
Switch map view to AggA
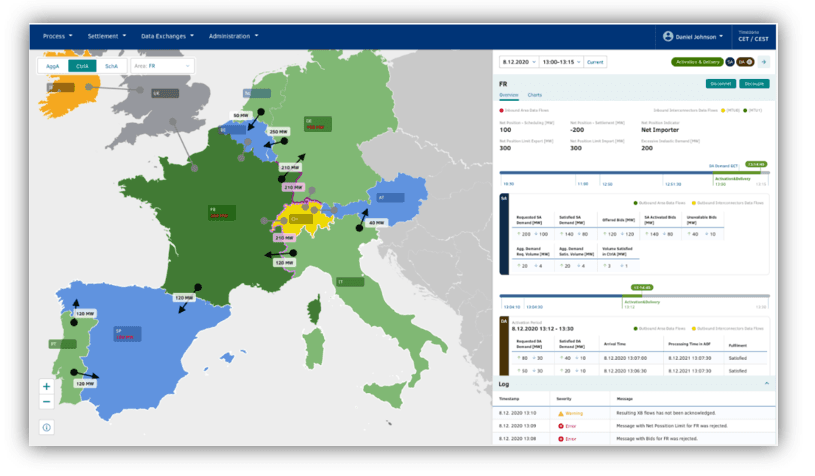53,66
